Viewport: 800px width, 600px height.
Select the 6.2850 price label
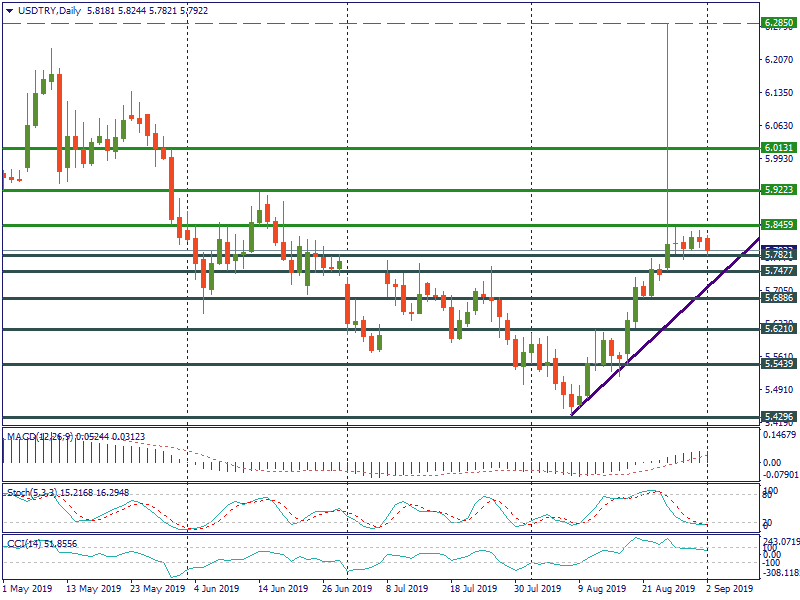[778, 22]
